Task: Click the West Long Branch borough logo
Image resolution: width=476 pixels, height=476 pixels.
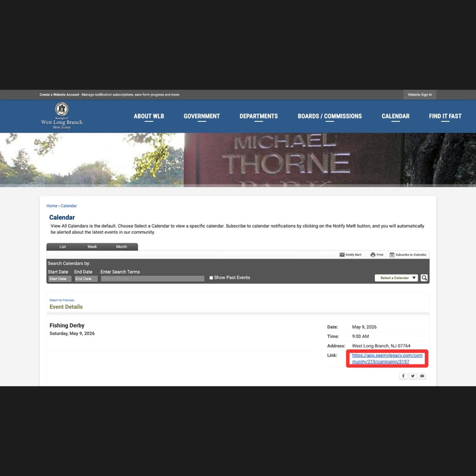Action: tap(62, 116)
